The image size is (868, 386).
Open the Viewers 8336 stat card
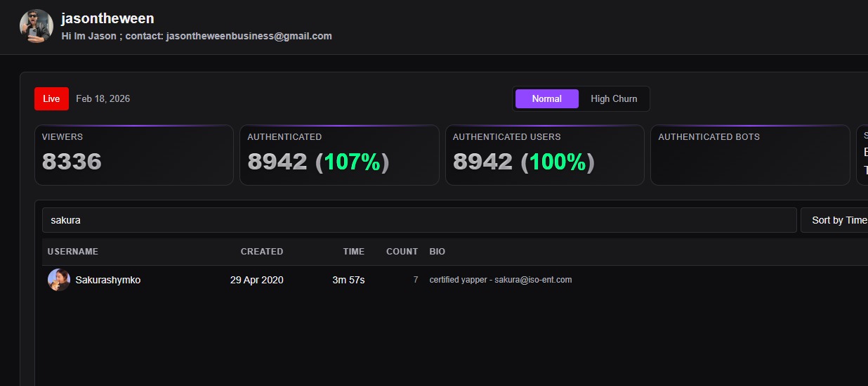coord(134,155)
